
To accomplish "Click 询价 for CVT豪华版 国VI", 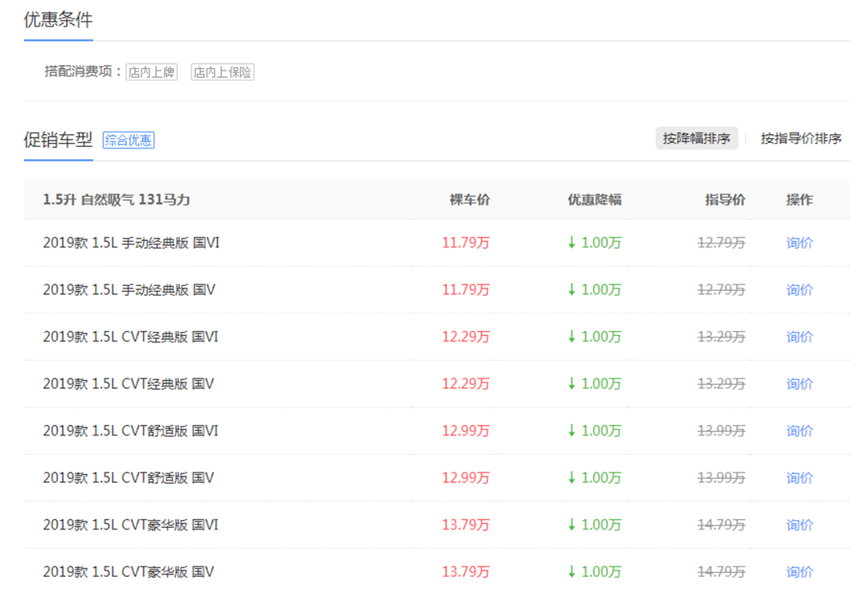I will click(x=799, y=525).
